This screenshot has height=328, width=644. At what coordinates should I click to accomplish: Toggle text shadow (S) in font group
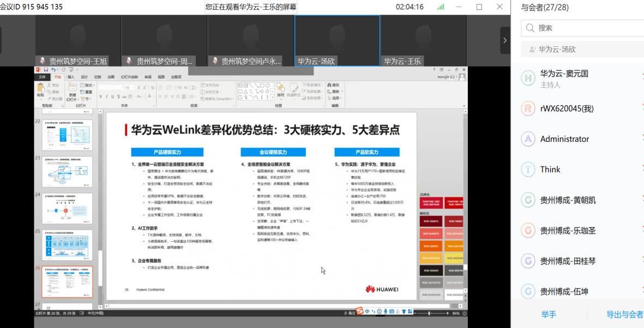(119, 97)
